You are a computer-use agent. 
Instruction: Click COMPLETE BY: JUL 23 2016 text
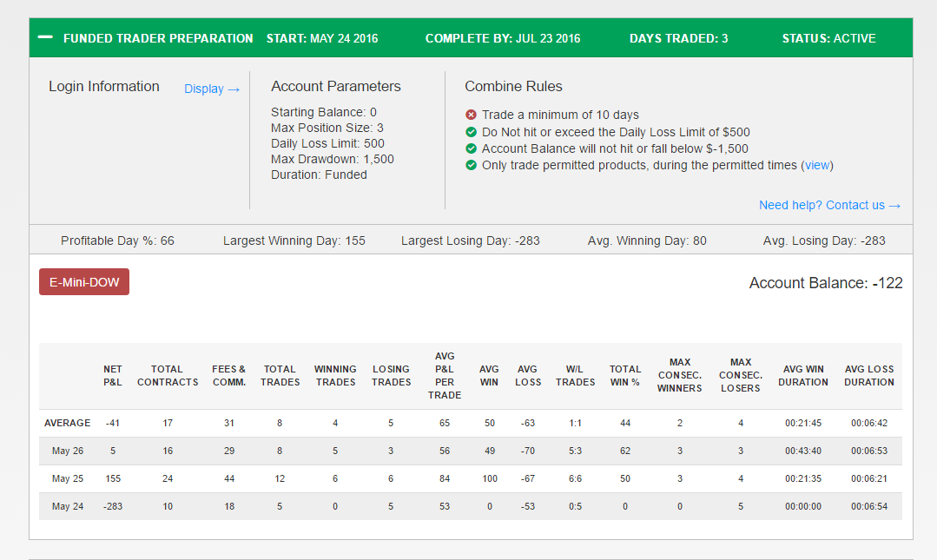point(503,38)
